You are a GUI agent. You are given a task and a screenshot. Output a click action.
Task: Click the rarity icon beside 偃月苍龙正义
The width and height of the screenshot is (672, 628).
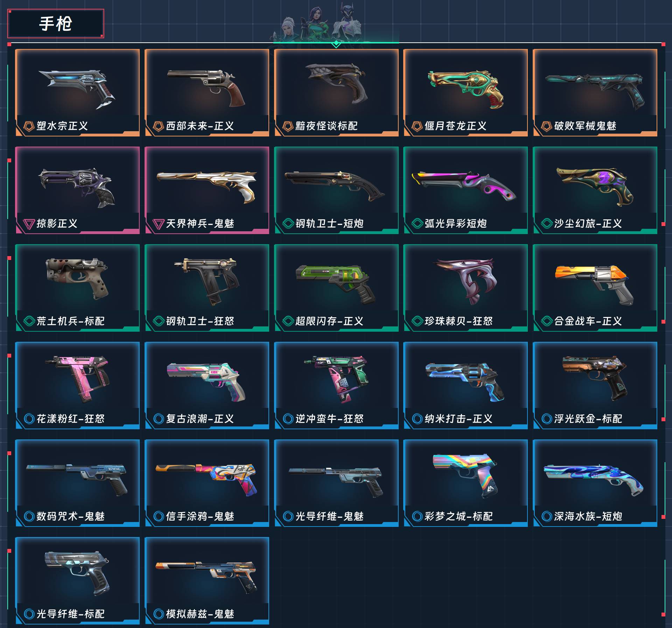click(417, 126)
